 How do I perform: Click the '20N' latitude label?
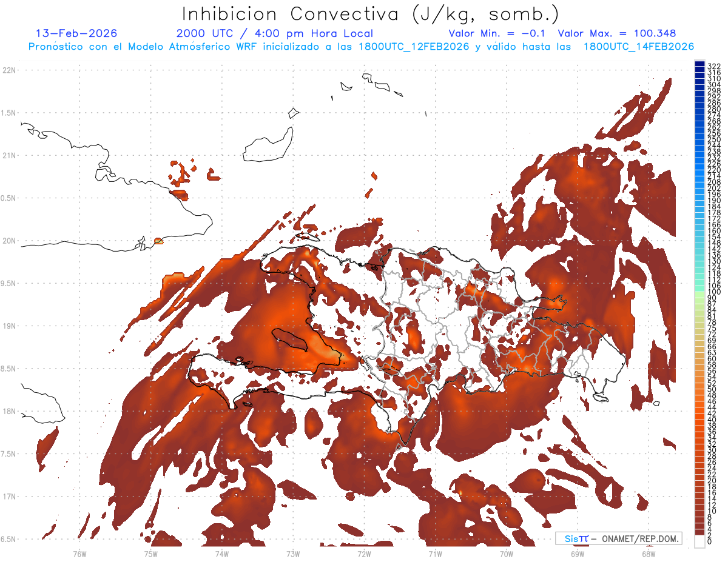click(9, 241)
